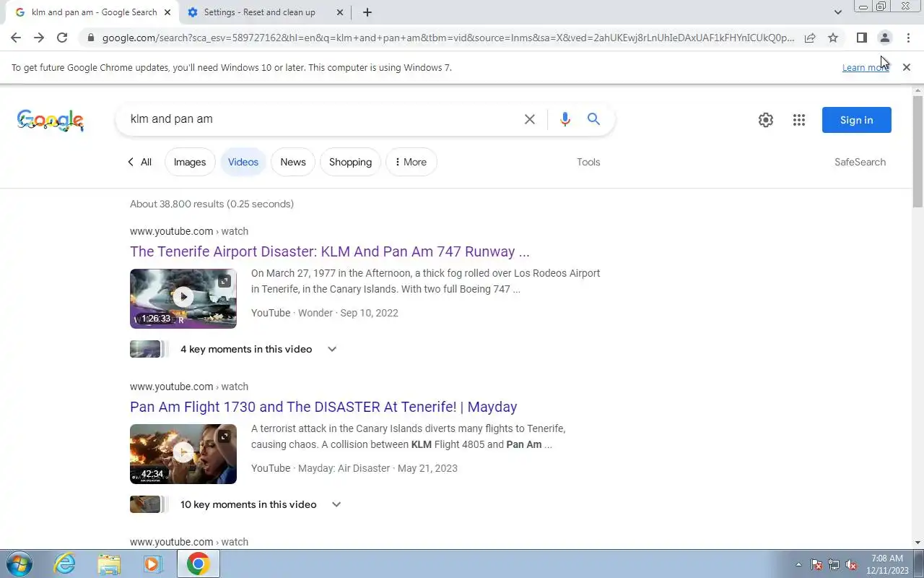Close the Google Search tab
The width and height of the screenshot is (924, 578).
tap(167, 12)
